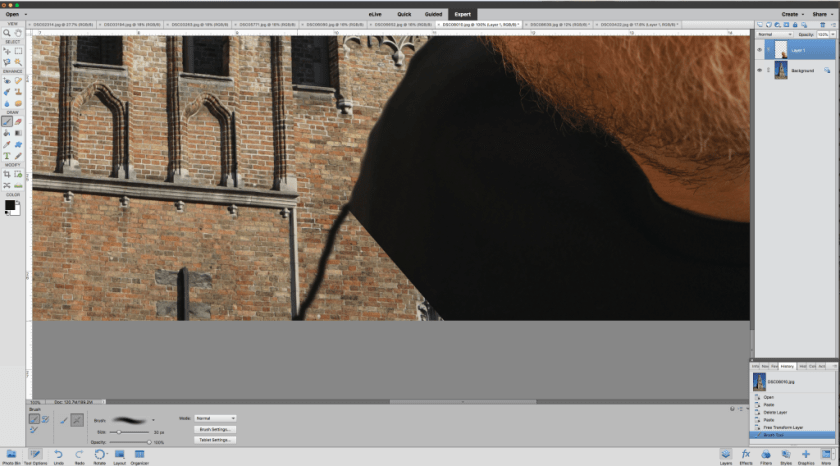Click the foreground color swatch
This screenshot has width=840, height=466.
[10, 205]
